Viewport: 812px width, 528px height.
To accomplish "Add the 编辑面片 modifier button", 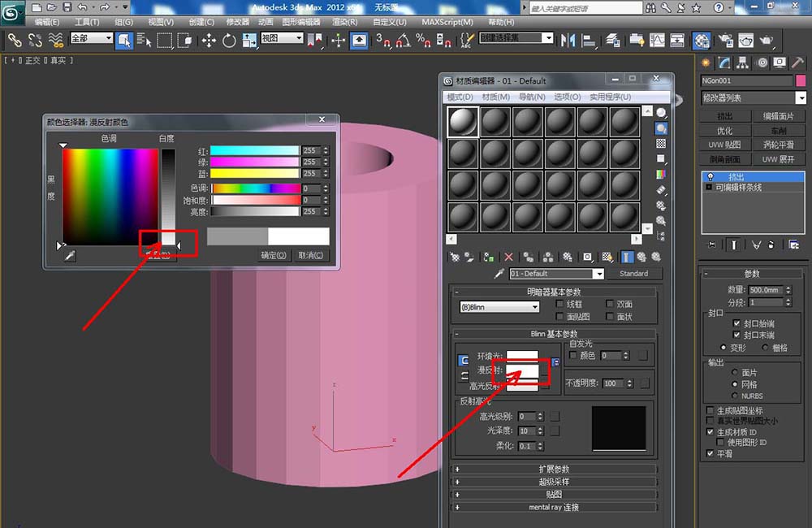I will point(779,116).
